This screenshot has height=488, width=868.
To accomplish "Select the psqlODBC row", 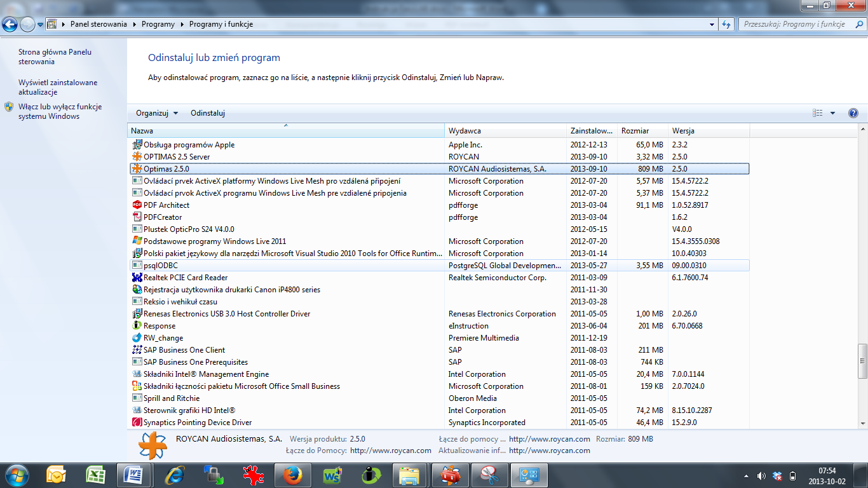I will (439, 266).
